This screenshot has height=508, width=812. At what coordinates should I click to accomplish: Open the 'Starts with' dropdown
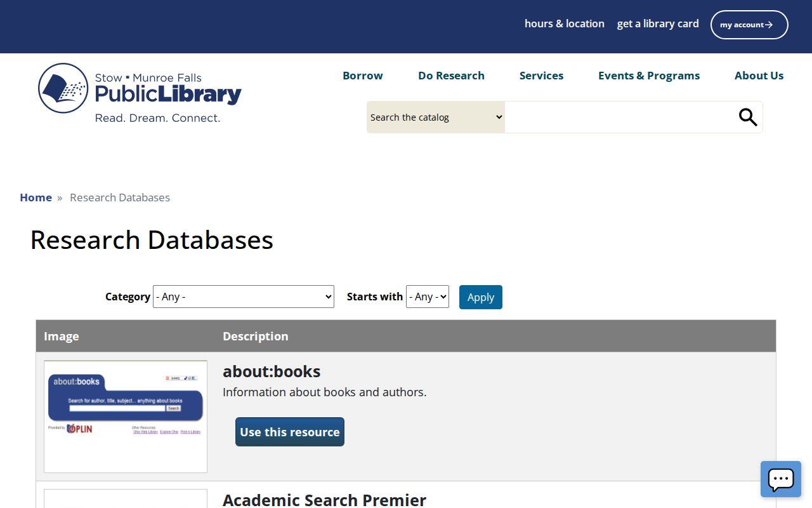[428, 297]
